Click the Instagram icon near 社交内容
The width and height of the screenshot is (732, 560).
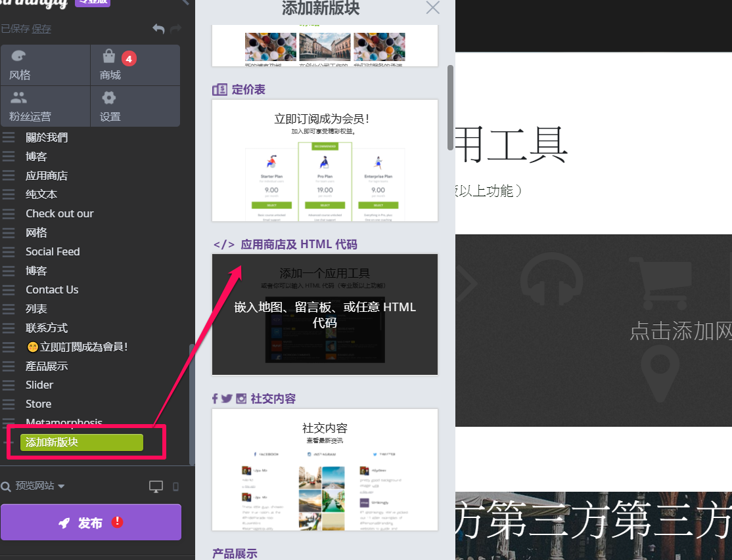241,398
